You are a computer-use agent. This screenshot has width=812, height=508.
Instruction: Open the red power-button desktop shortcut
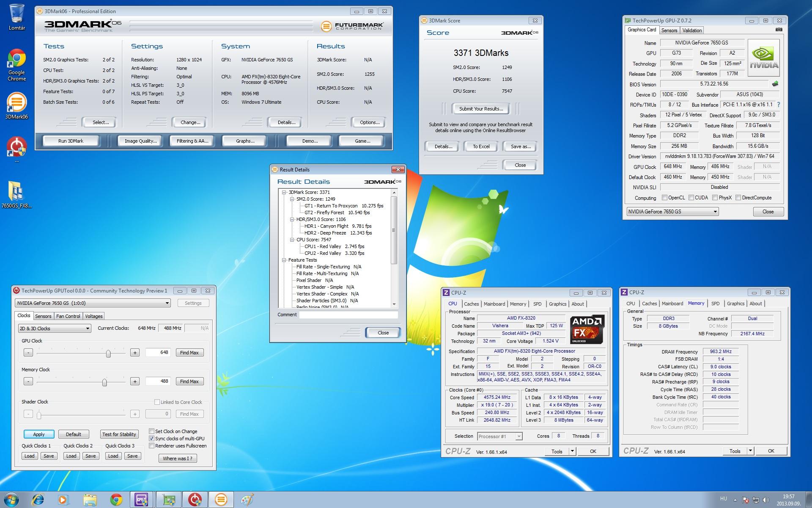point(16,149)
